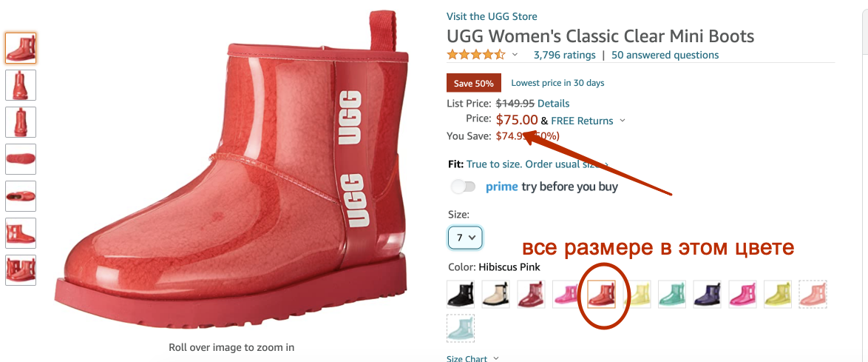This screenshot has width=868, height=362.
Task: Expand the star ratings breakdown arrow
Action: pos(515,54)
